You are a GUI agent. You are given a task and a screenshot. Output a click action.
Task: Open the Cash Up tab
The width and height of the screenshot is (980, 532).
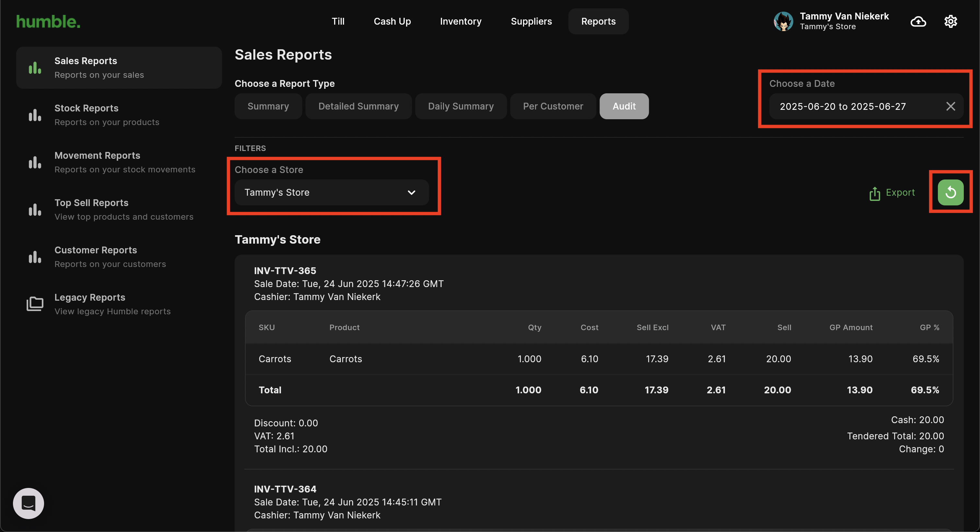click(392, 21)
